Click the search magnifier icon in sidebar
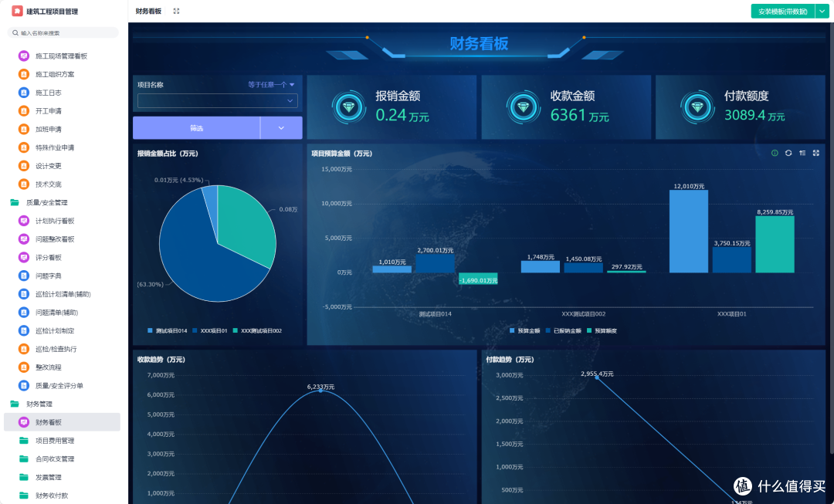This screenshot has width=834, height=504. [16, 33]
